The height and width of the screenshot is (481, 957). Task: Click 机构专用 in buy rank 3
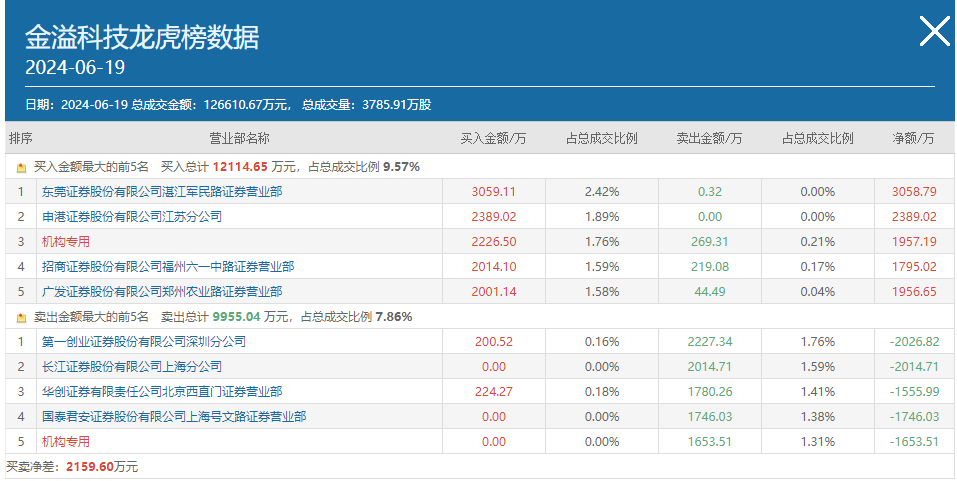click(x=65, y=242)
